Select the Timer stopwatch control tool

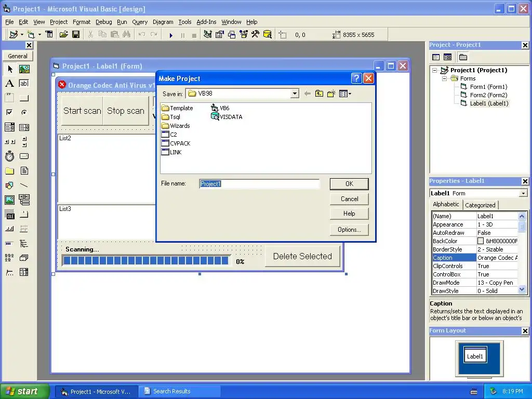tap(10, 156)
